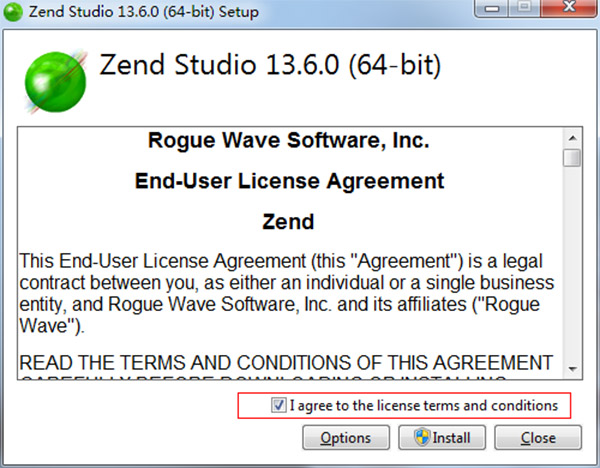Click the "READ THE TERMS AND CONDITIONS" line
Image resolution: width=600 pixels, height=468 pixels.
[286, 361]
